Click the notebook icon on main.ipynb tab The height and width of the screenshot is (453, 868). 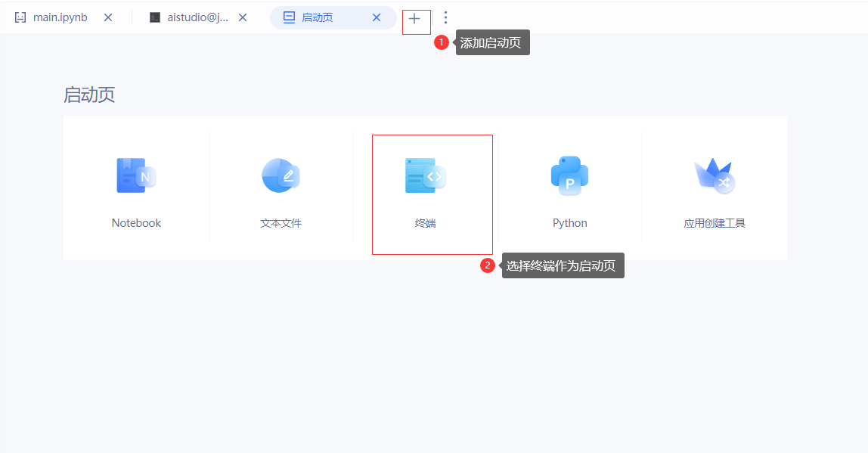20,17
